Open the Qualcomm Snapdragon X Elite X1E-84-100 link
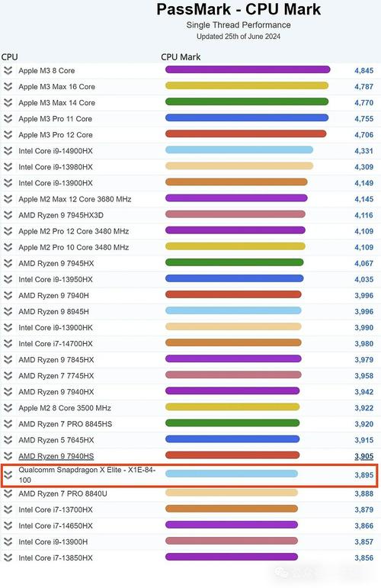Screen dimensions: 381x588 [87, 475]
